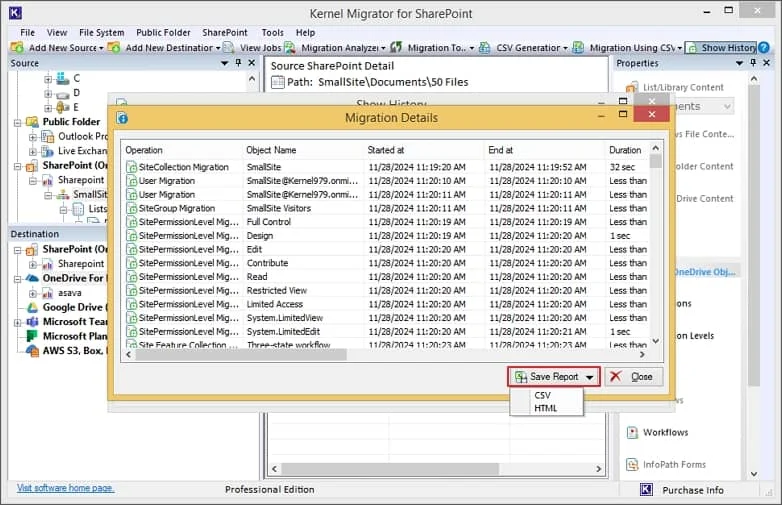Click the blue help question mark icon
The height and width of the screenshot is (505, 782).
pos(764,47)
